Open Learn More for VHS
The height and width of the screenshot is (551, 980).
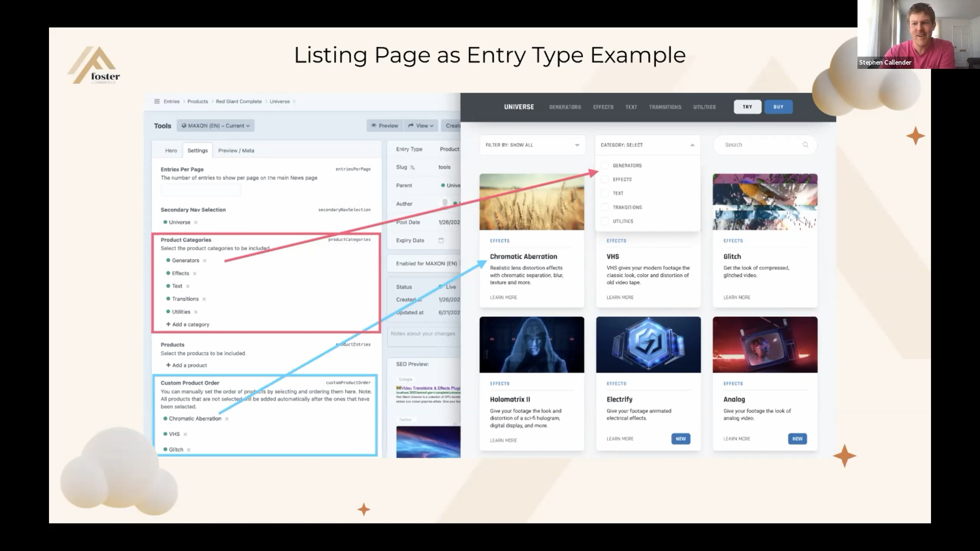[x=620, y=297]
